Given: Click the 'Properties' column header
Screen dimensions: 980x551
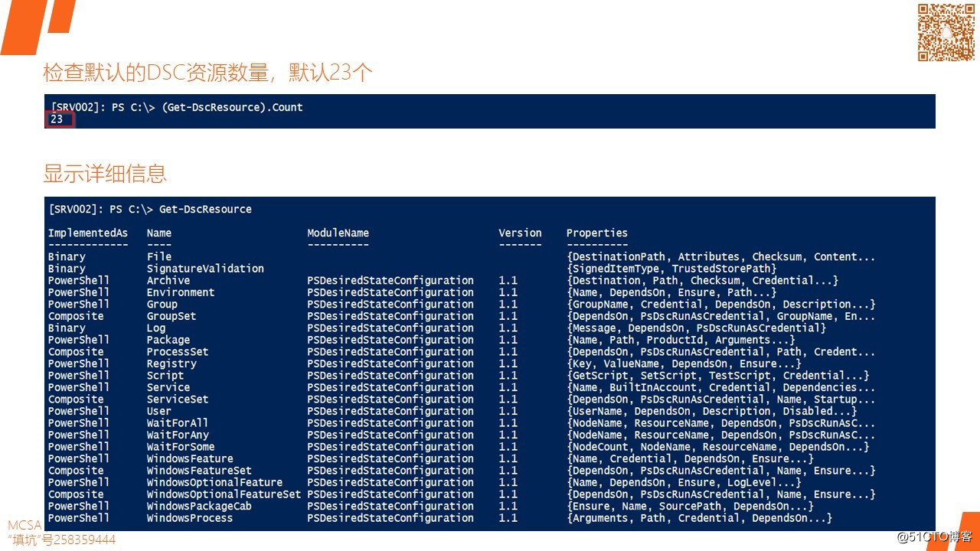Looking at the screenshot, I should 597,233.
